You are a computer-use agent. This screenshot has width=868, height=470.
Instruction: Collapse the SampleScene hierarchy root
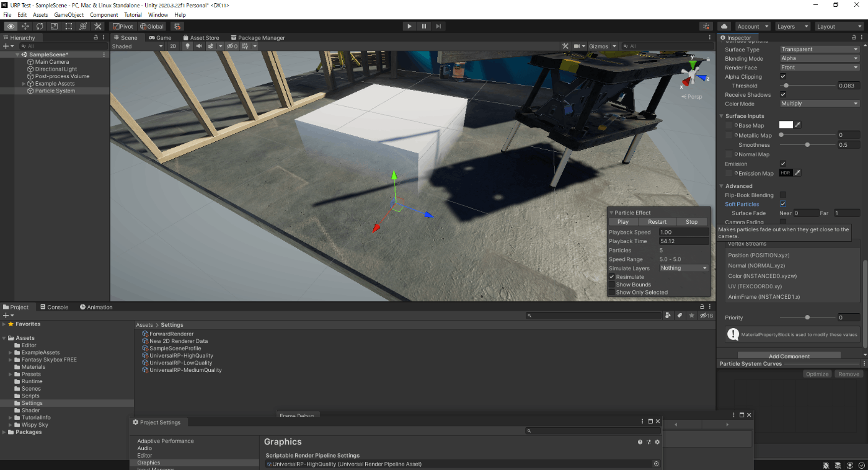(x=18, y=55)
